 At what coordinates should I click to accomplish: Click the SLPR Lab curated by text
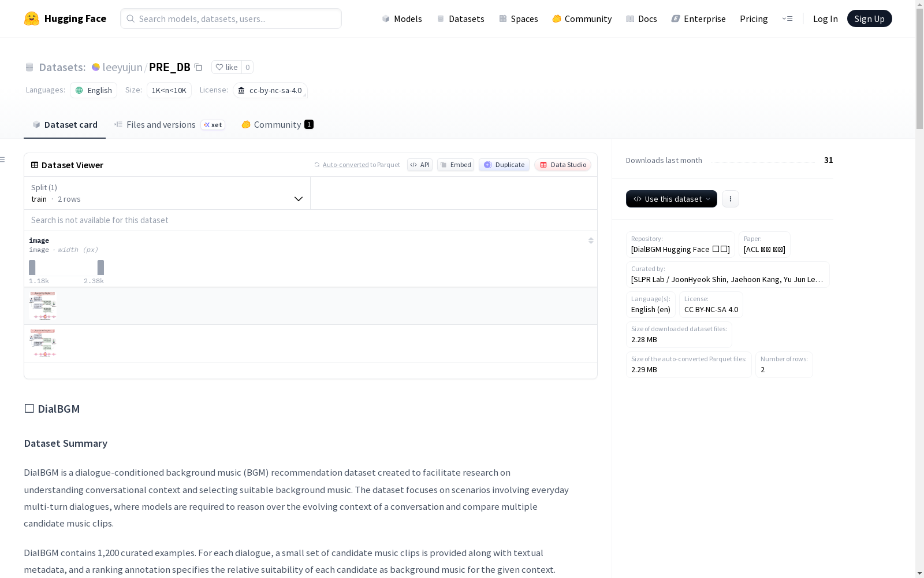tap(728, 279)
